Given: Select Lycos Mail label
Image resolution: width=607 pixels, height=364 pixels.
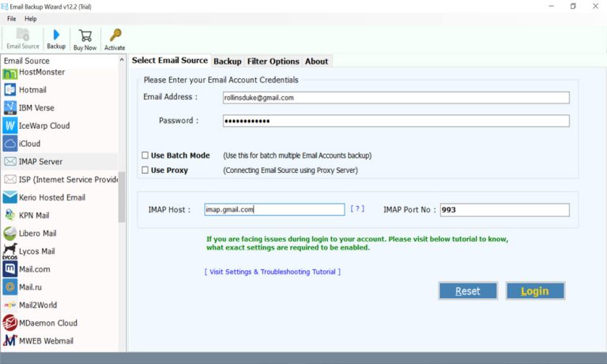Looking at the screenshot, I should (x=37, y=251).
